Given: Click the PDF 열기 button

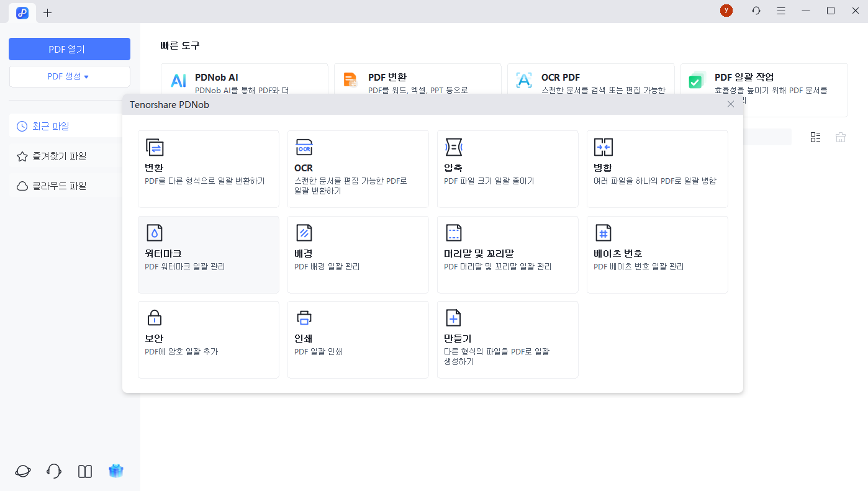Looking at the screenshot, I should 70,48.
